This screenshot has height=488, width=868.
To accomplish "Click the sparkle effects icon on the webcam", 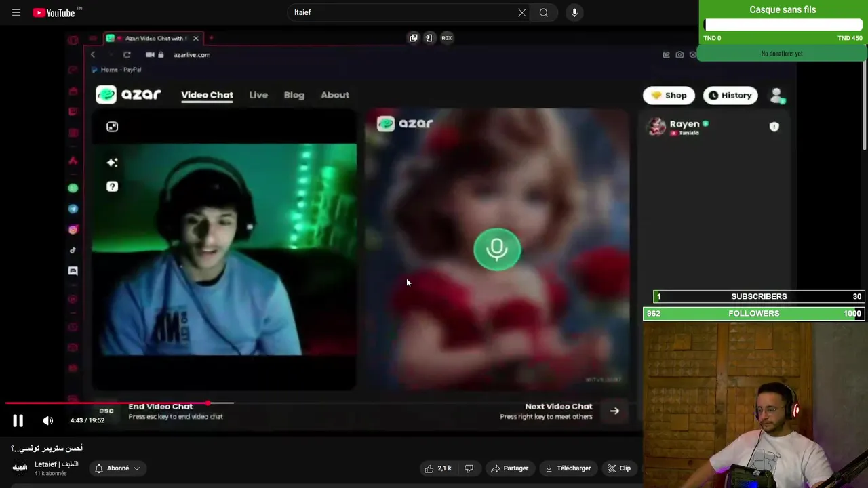I will coord(113,163).
